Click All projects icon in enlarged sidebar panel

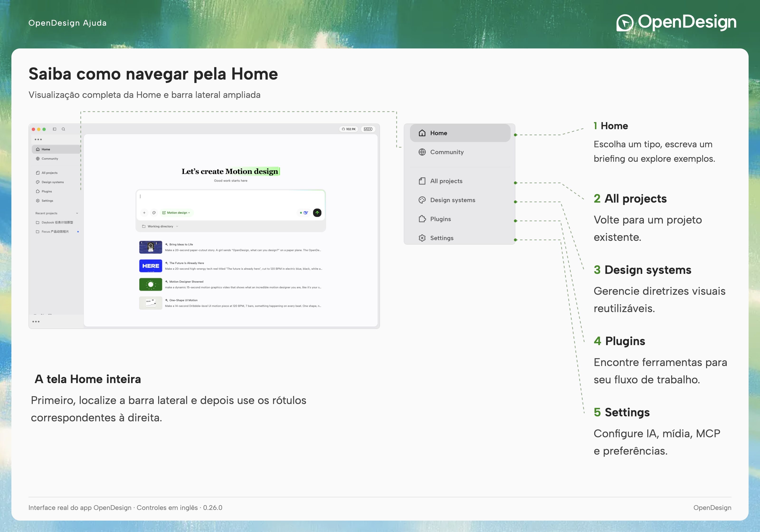(x=422, y=181)
